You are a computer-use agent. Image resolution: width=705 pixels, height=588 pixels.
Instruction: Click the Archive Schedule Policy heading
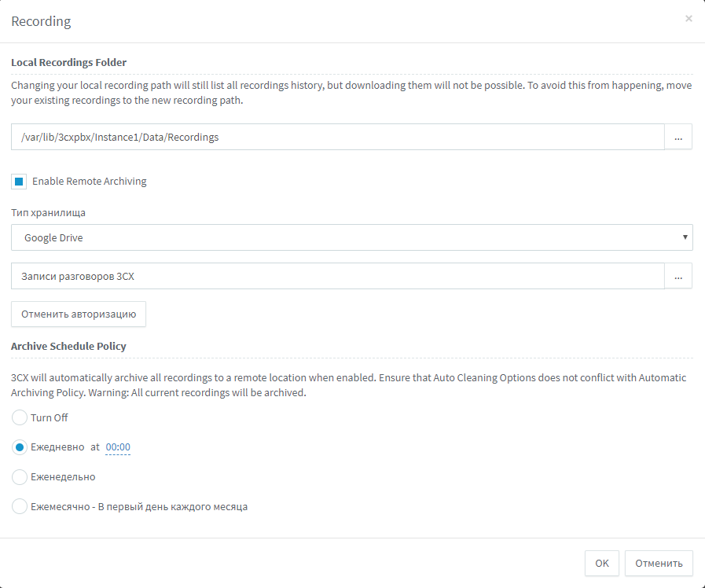click(68, 346)
